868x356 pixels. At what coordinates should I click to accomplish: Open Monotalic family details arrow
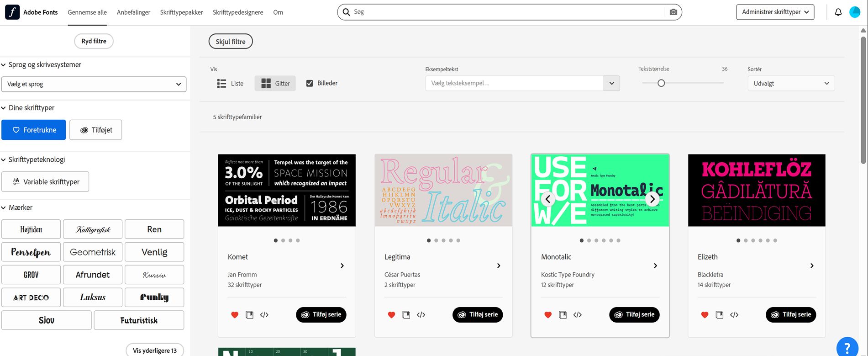coord(655,266)
